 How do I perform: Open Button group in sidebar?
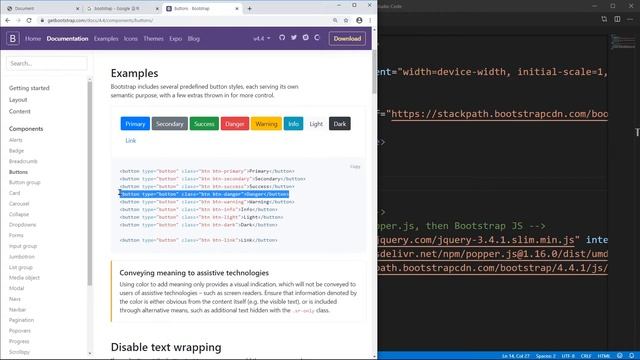[x=24, y=182]
